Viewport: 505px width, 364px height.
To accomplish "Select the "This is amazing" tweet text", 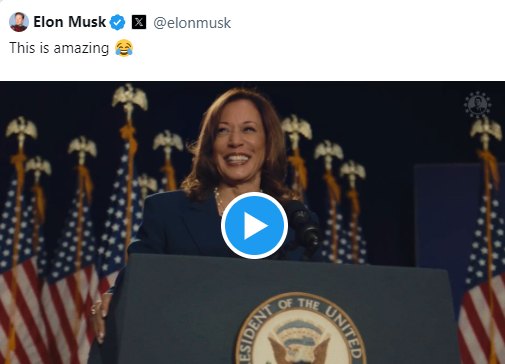I will pos(59,48).
